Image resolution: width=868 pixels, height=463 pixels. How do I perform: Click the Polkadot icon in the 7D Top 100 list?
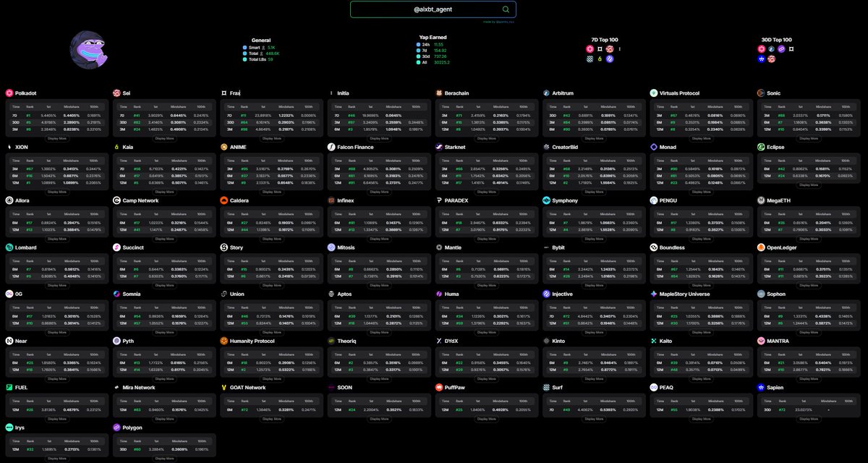tap(590, 49)
